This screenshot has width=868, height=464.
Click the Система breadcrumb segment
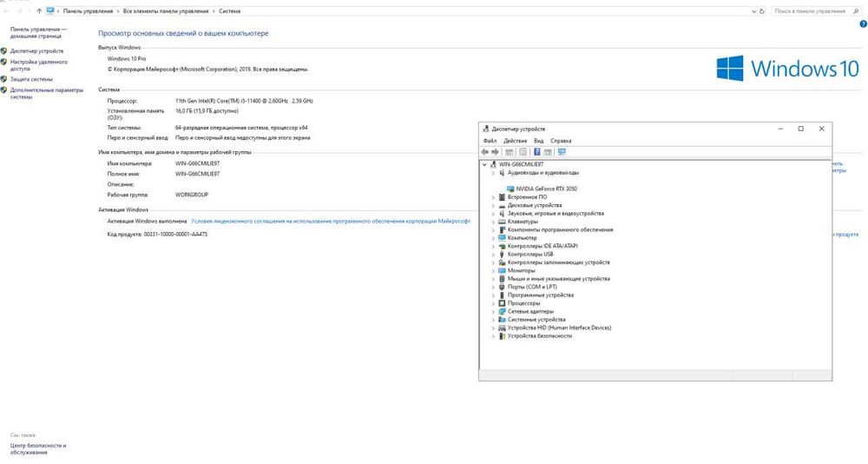coord(229,11)
